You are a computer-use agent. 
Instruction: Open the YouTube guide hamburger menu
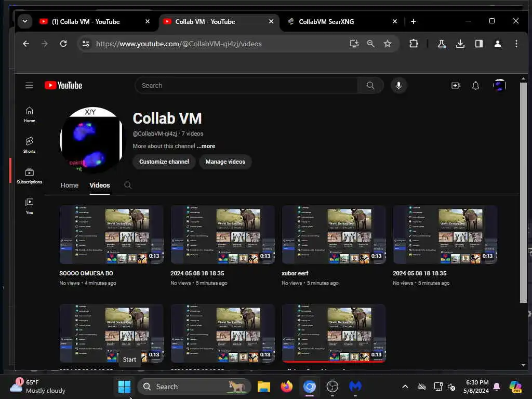tap(29, 86)
